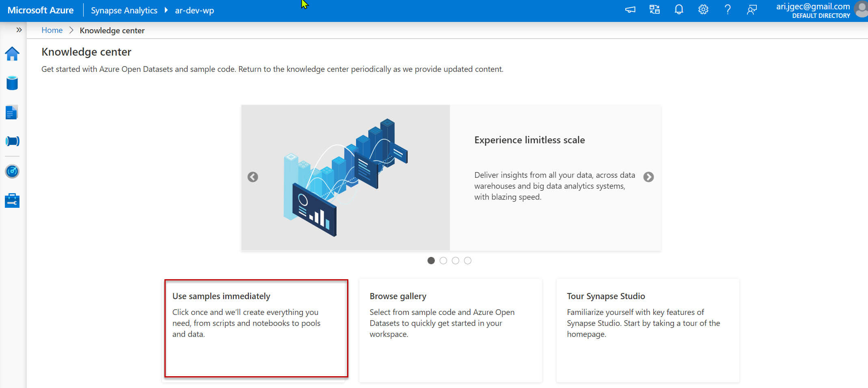Open the Data hub cylinder icon
Screen dimensions: 868x388
pos(12,83)
